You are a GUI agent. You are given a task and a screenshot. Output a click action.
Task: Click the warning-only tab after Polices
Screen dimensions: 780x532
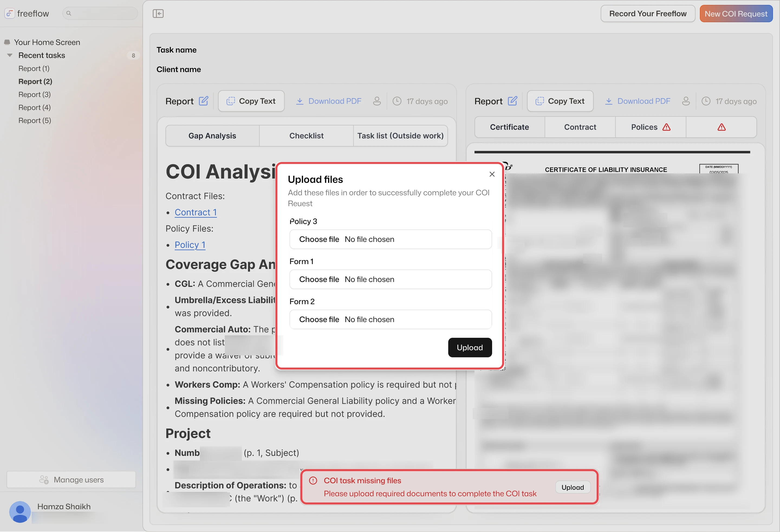[721, 127]
